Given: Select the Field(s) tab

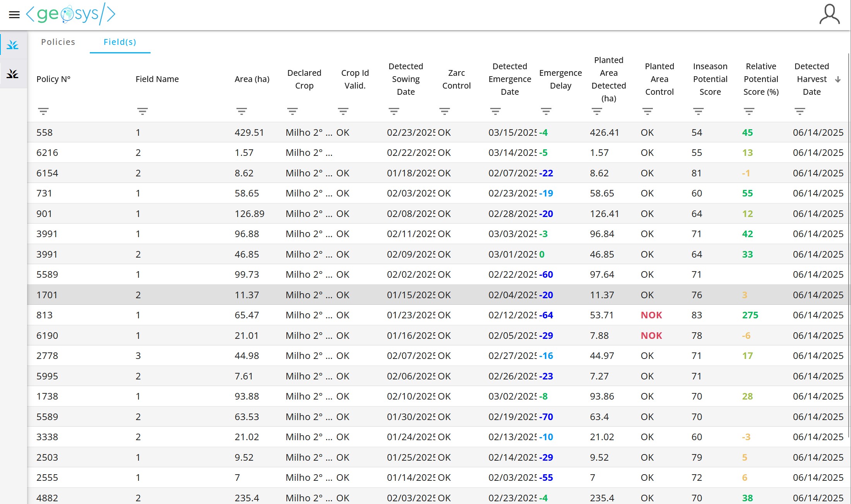Looking at the screenshot, I should 120,42.
